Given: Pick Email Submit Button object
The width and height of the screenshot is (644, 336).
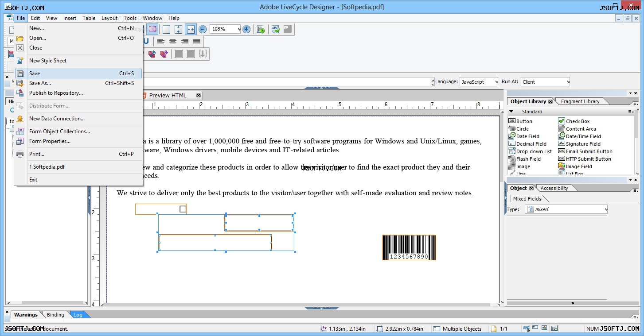Looking at the screenshot, I should click(585, 151).
